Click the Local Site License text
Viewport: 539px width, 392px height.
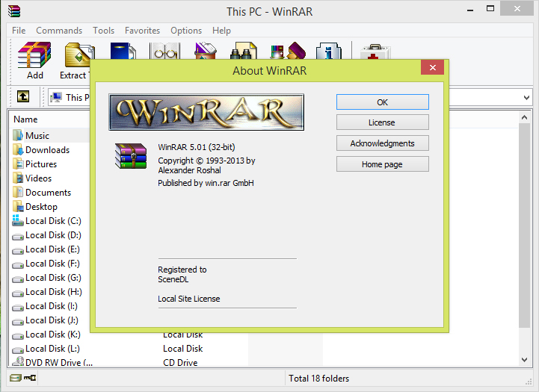[x=188, y=299]
